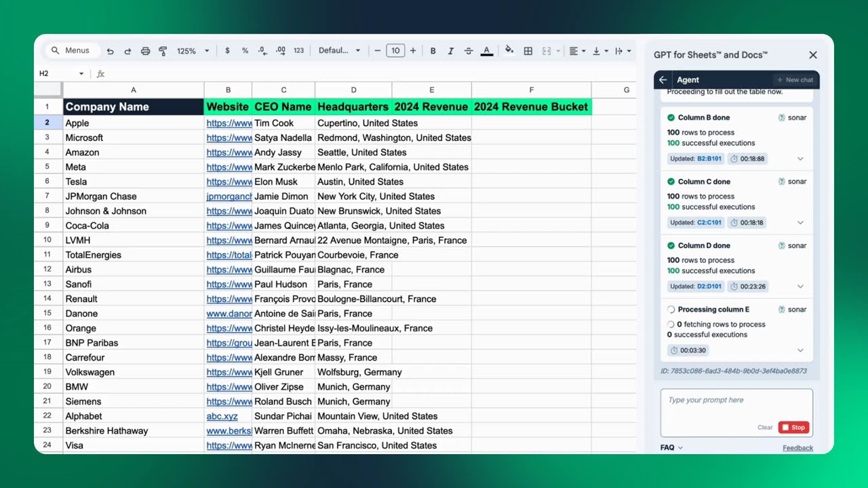Expand the Column B done card
Screen dimensions: 868x488
tap(800, 159)
